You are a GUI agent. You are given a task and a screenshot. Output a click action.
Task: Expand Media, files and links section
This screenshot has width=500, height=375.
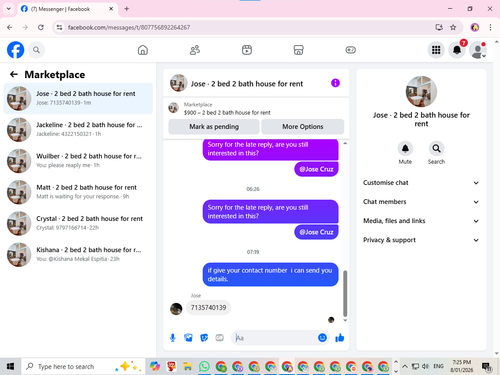[x=421, y=221]
